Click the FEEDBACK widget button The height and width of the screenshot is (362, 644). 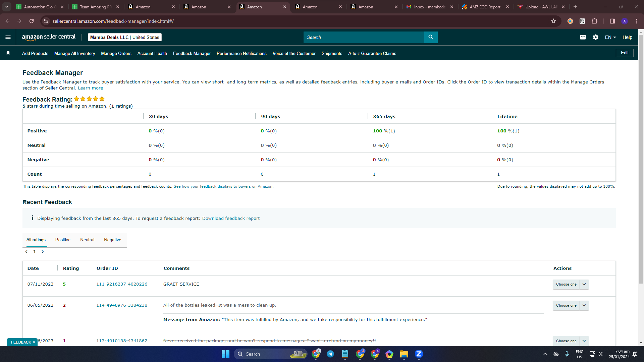click(21, 342)
